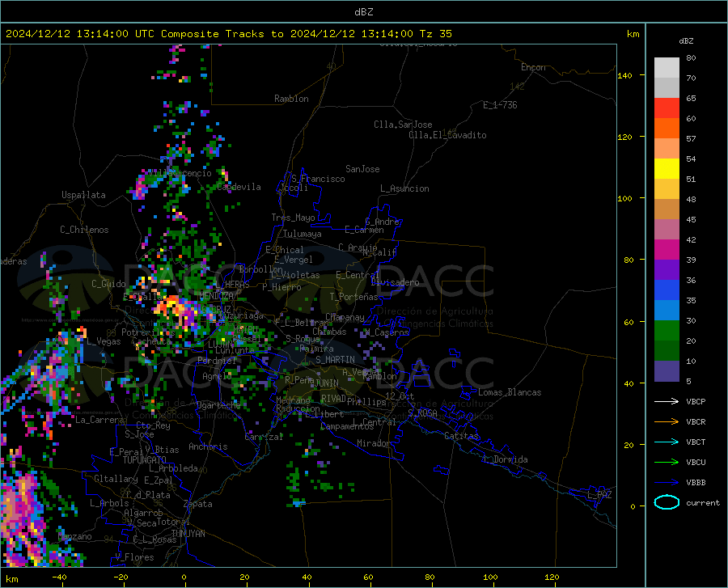The image size is (728, 588).
Task: Click the Zapata label
Action: point(198,504)
